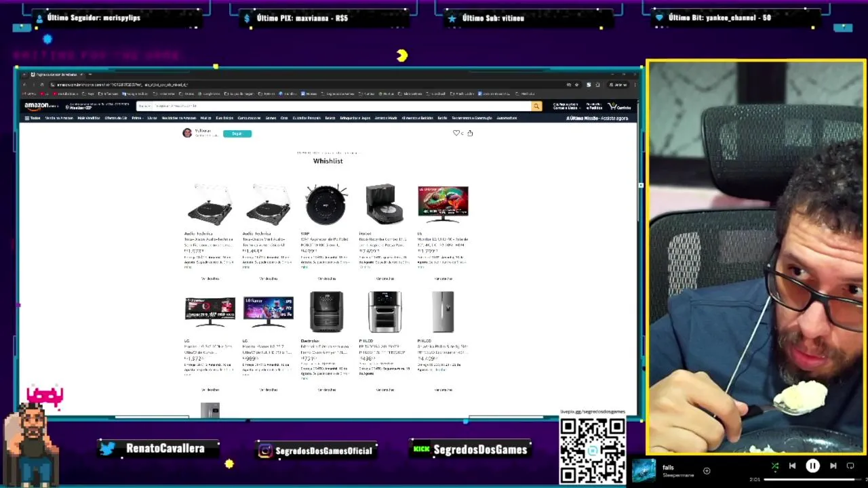This screenshot has height=488, width=868.
Task: Click the Whishlist page title
Action: [328, 161]
